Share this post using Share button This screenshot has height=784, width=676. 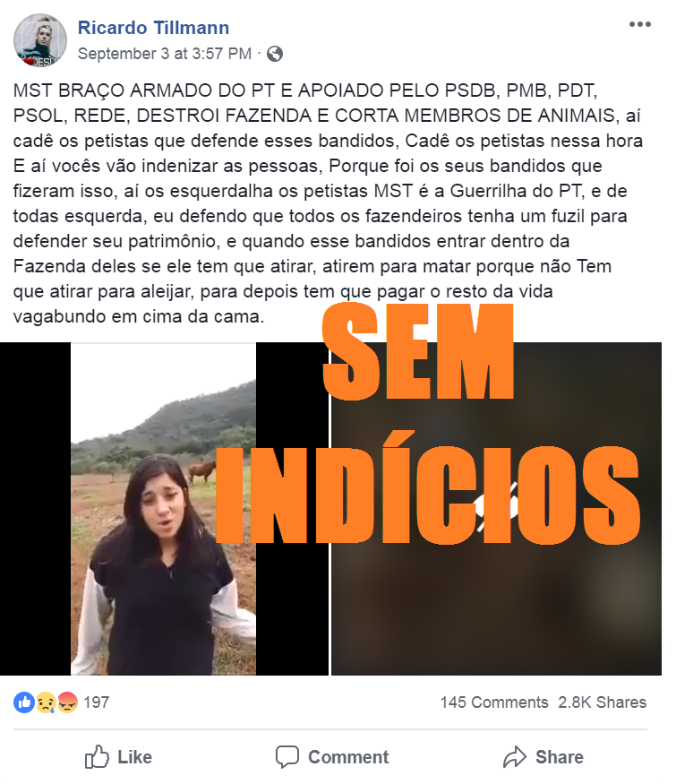click(x=543, y=756)
